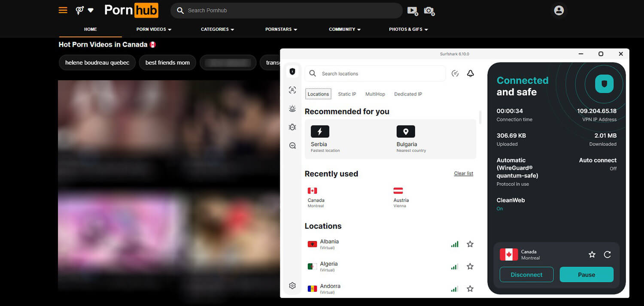This screenshot has width=644, height=306.
Task: Open Surfshark settings gear icon
Action: tap(292, 285)
